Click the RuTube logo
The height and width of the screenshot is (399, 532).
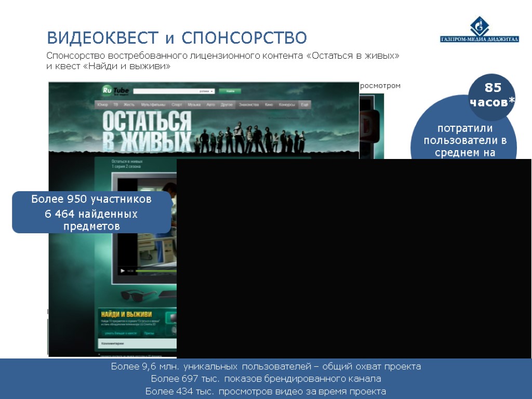point(116,90)
